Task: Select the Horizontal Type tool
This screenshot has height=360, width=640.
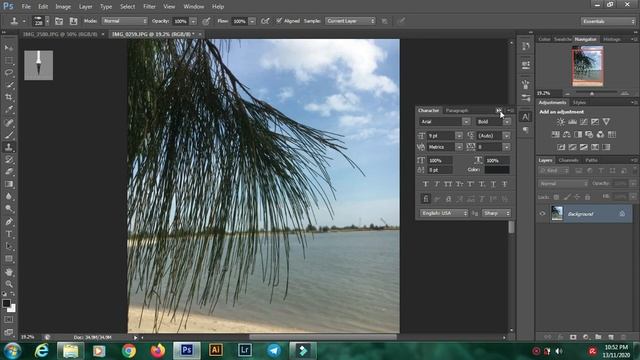Action: pos(9,234)
